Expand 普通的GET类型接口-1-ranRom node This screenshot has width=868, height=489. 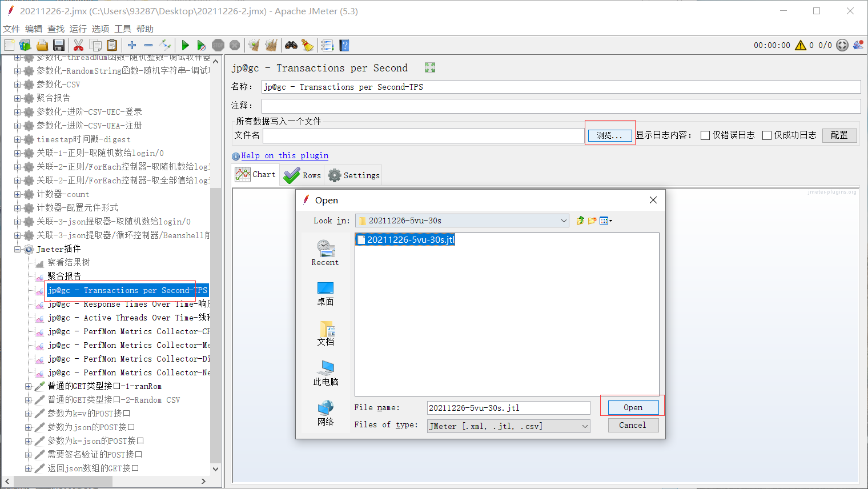click(28, 386)
